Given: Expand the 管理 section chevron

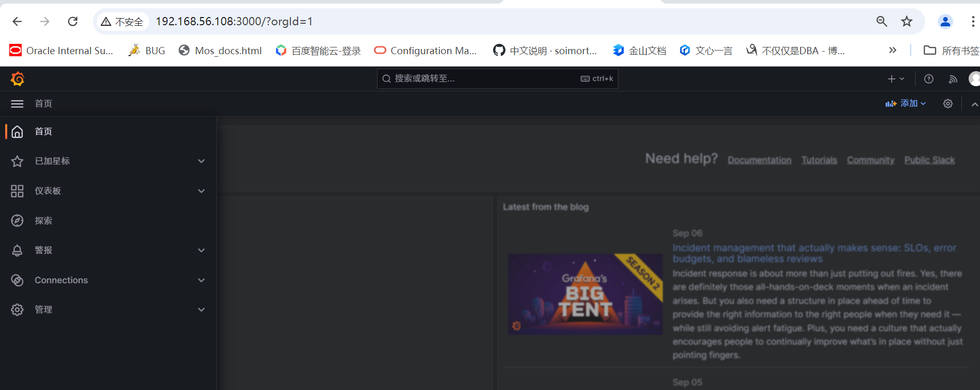Looking at the screenshot, I should coord(201,310).
